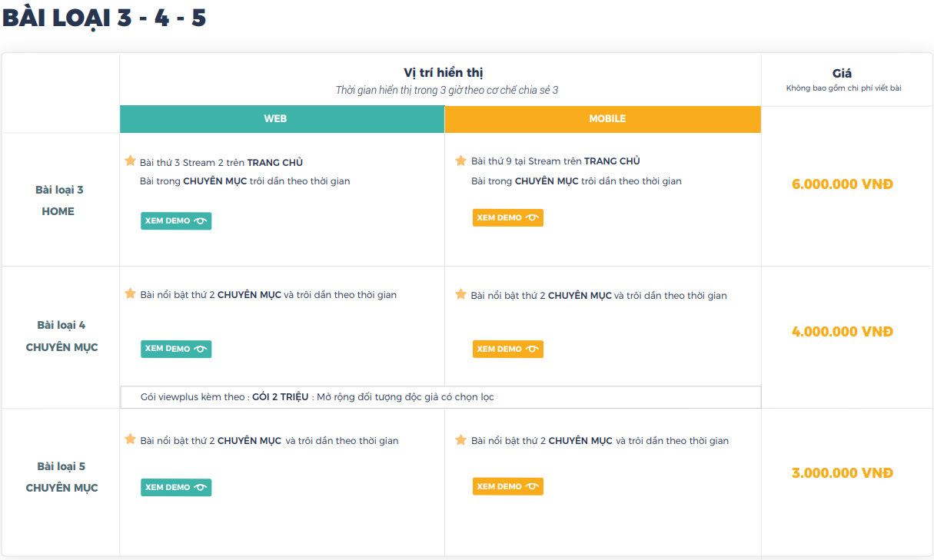Click eye icon on Bài loại 5 web demo

tap(200, 487)
